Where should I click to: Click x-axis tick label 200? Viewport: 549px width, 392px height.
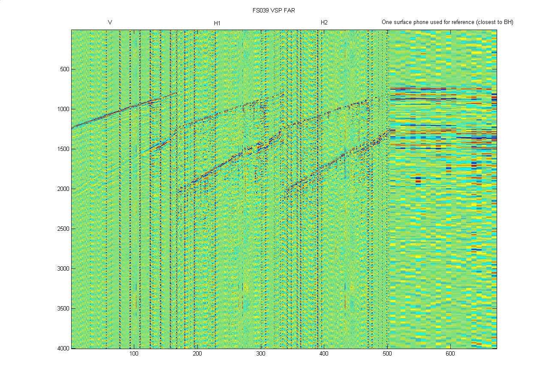click(197, 354)
